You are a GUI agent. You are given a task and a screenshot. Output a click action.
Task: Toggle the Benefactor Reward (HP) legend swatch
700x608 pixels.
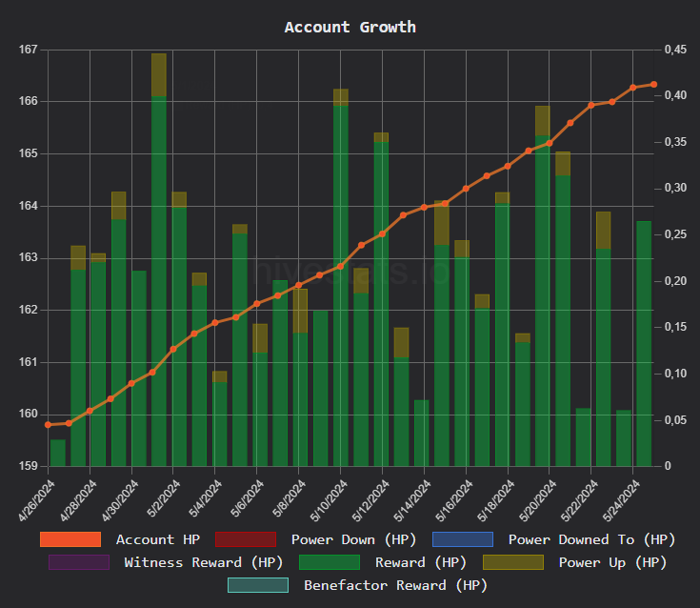pos(258,585)
